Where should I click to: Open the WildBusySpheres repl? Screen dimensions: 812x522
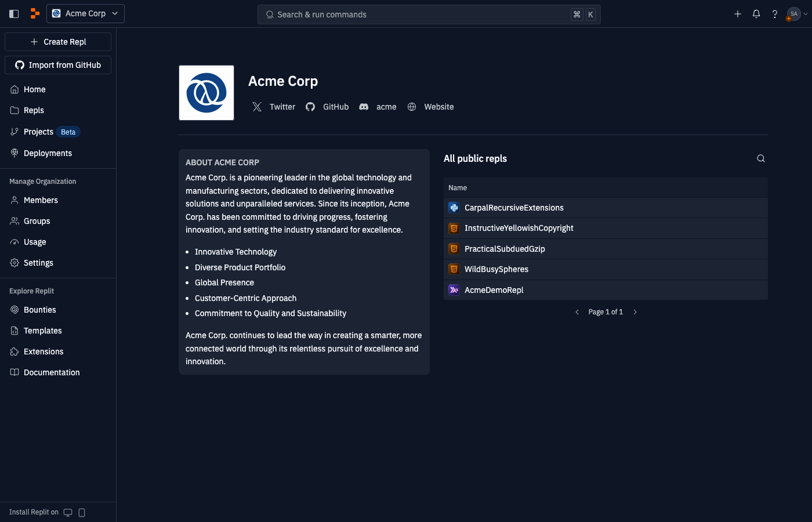pyautogui.click(x=606, y=269)
